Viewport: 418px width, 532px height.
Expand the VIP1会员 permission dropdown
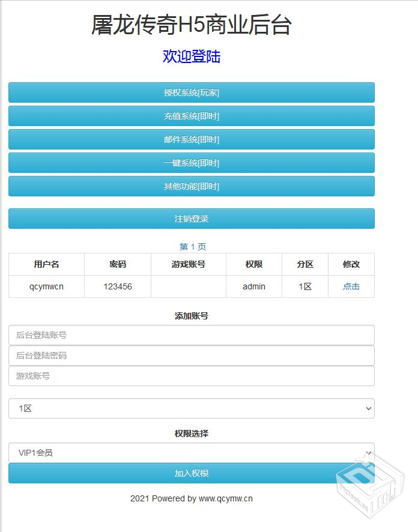point(191,453)
